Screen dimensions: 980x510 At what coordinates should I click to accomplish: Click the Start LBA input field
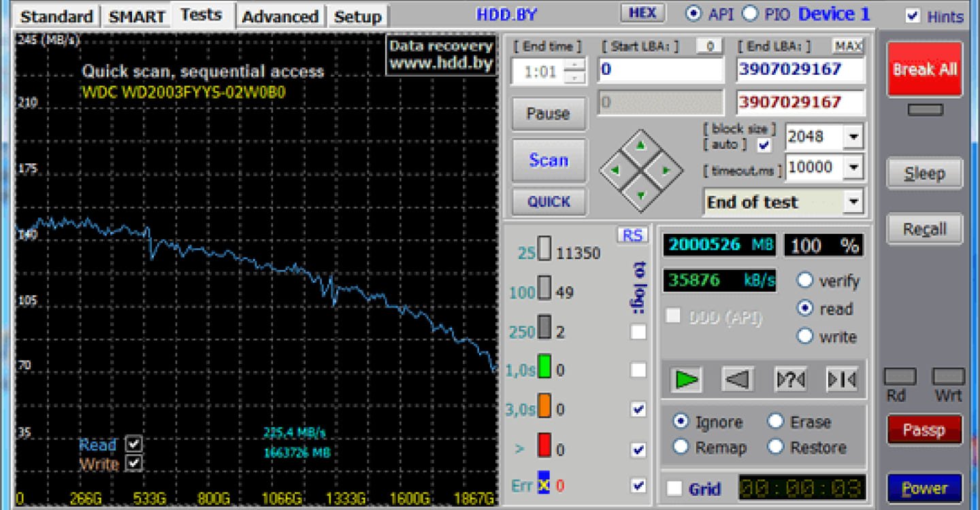click(661, 69)
